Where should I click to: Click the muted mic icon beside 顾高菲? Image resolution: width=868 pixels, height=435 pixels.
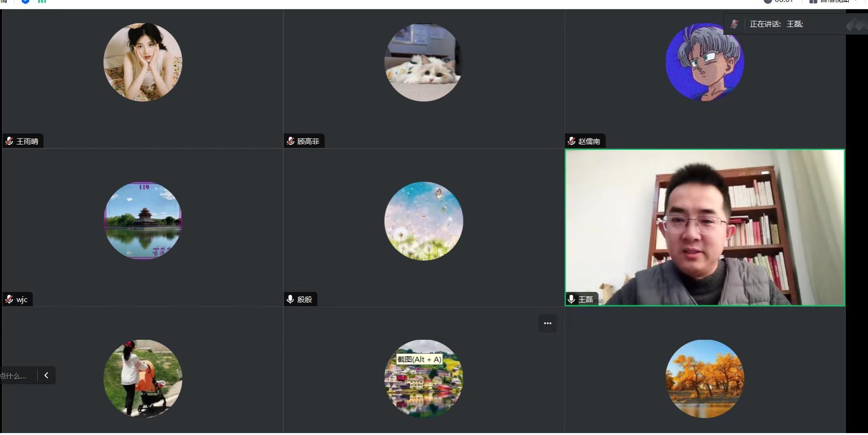click(290, 141)
